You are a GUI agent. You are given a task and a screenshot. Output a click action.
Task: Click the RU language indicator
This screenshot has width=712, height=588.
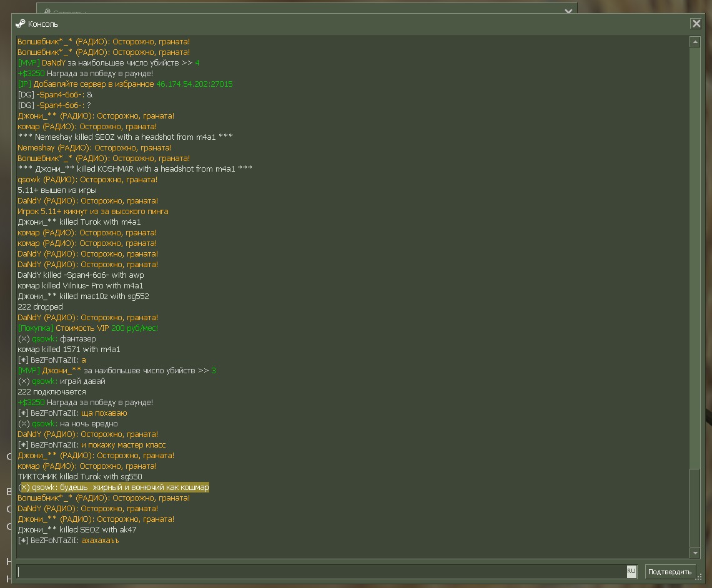[x=631, y=571]
